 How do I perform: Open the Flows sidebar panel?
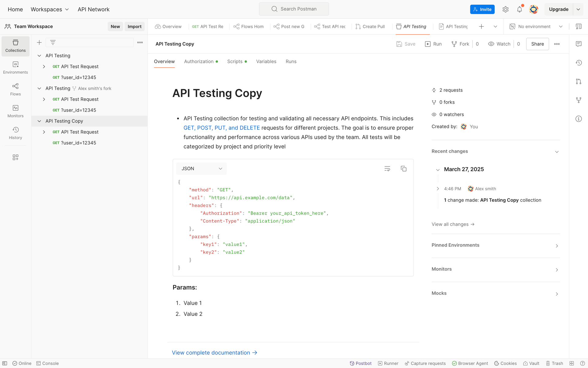point(15,90)
